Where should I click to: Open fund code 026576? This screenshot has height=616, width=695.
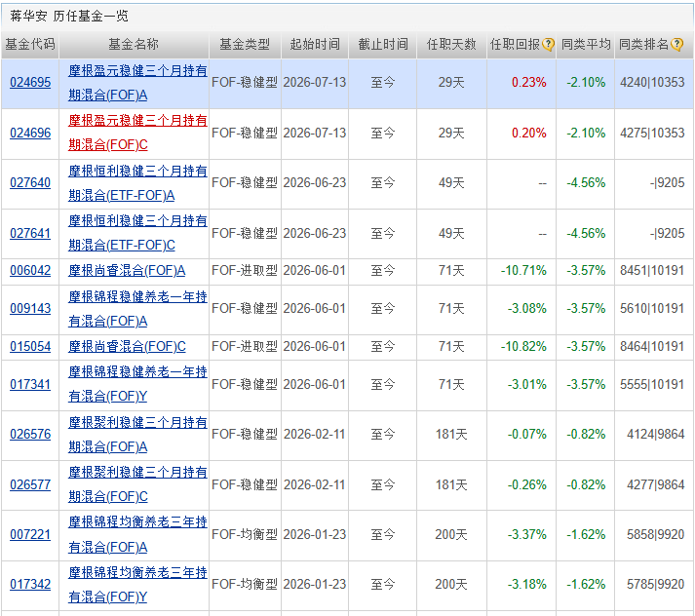click(30, 434)
